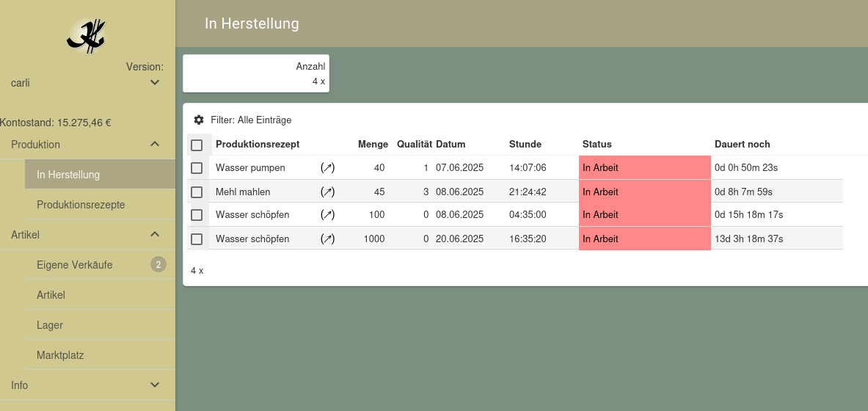The image size is (868, 411).
Task: Toggle the select-all checkbox in the table header
Action: click(x=197, y=145)
